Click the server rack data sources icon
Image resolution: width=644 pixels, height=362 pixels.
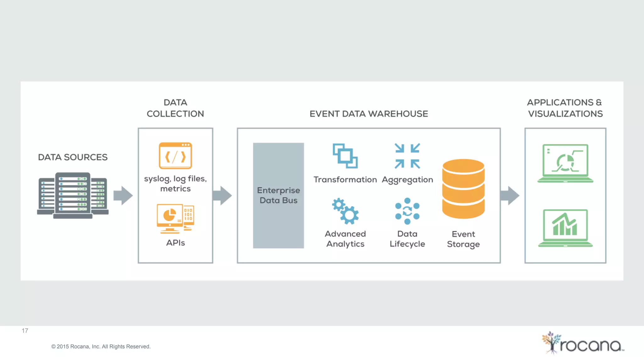coord(73,195)
